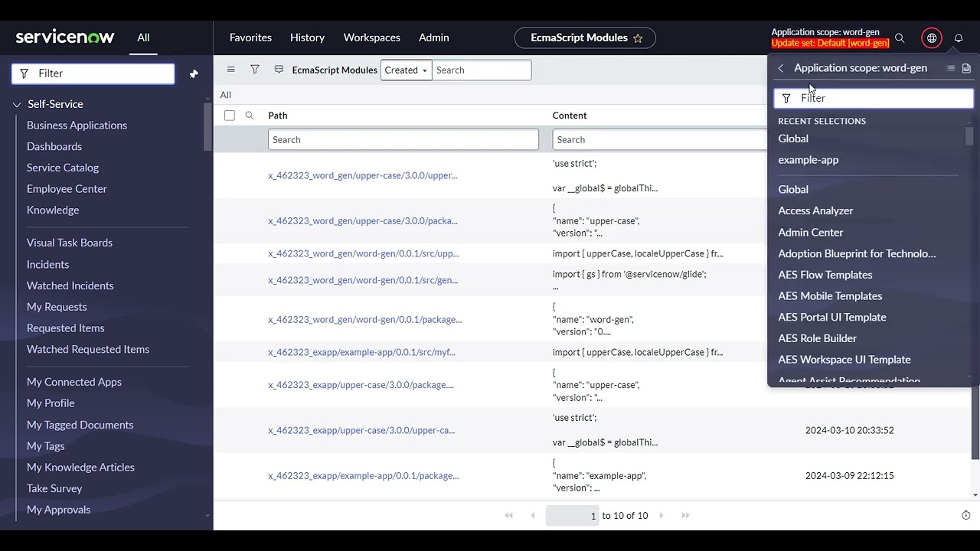Open My Knowledge Articles module

point(80,468)
